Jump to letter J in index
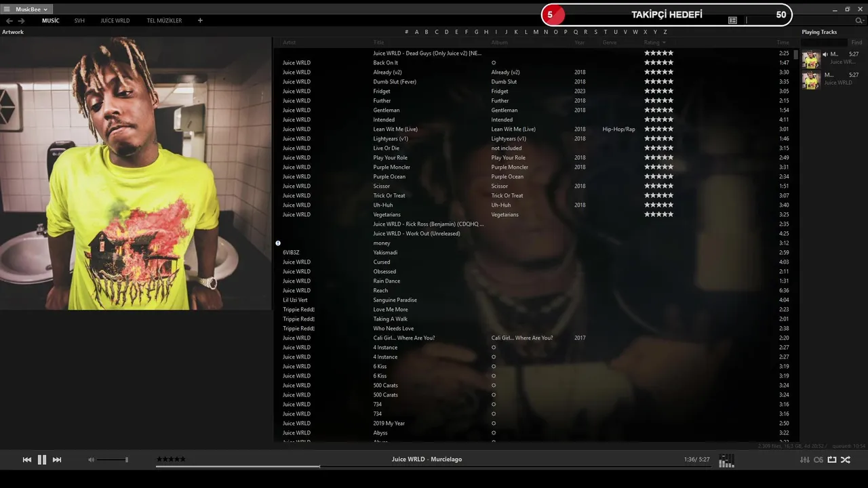 (506, 32)
